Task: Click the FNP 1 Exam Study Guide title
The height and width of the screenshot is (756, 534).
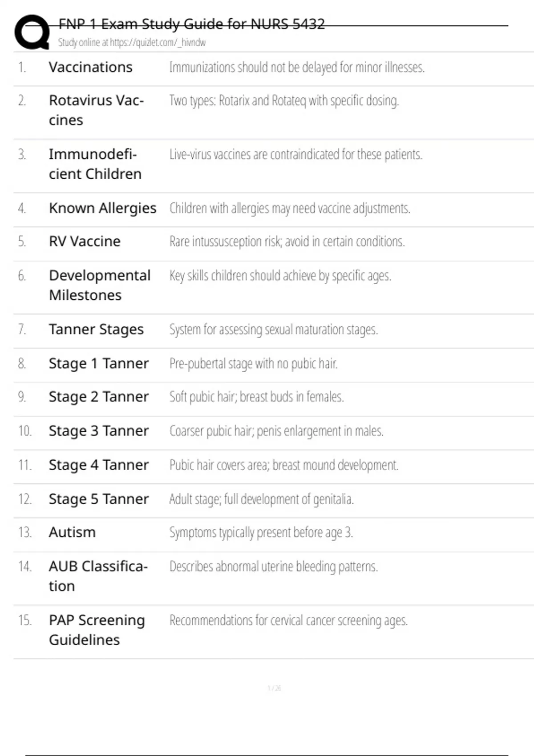Action: point(191,24)
